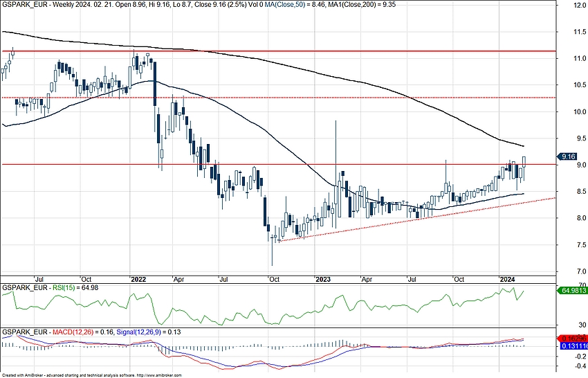
Task: Click the 7.0 price axis label
Action: (582, 271)
